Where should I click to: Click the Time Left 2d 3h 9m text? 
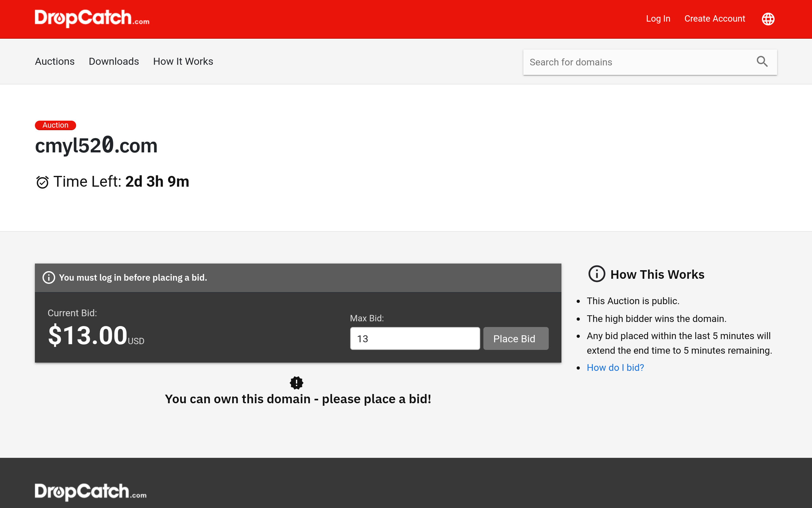coord(121,182)
